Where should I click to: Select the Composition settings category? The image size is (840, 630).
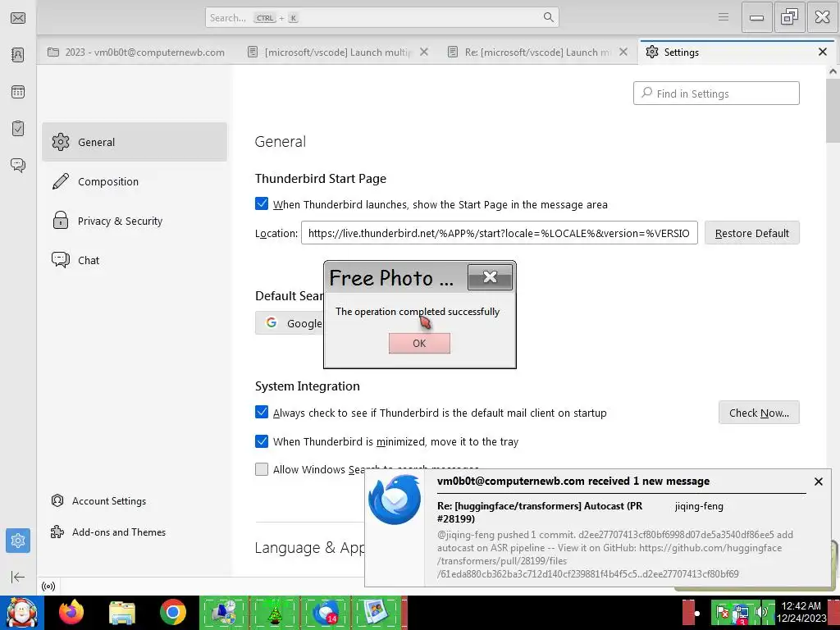pyautogui.click(x=135, y=181)
